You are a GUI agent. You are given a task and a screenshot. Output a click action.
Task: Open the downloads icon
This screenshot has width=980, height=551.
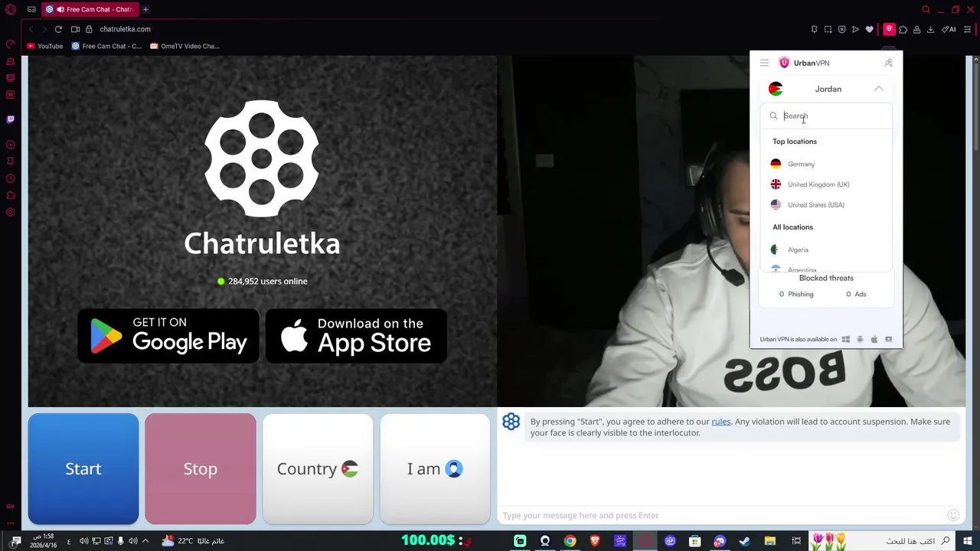pos(930,29)
